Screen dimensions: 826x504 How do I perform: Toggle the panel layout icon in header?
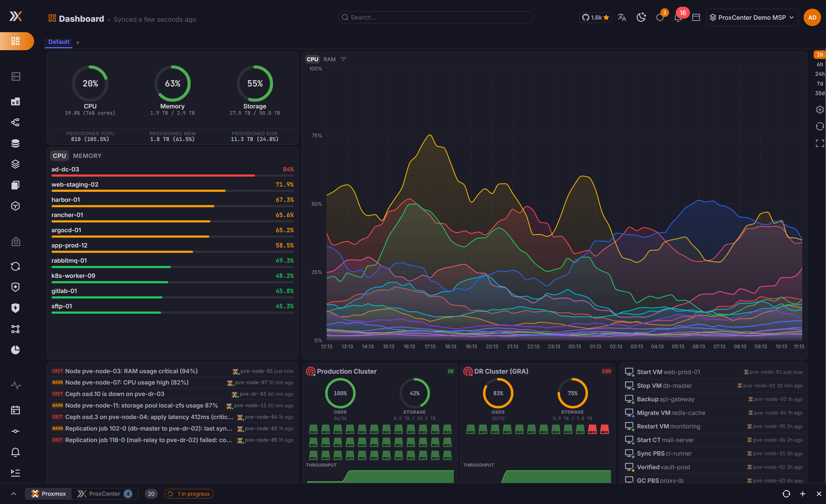pyautogui.click(x=696, y=17)
